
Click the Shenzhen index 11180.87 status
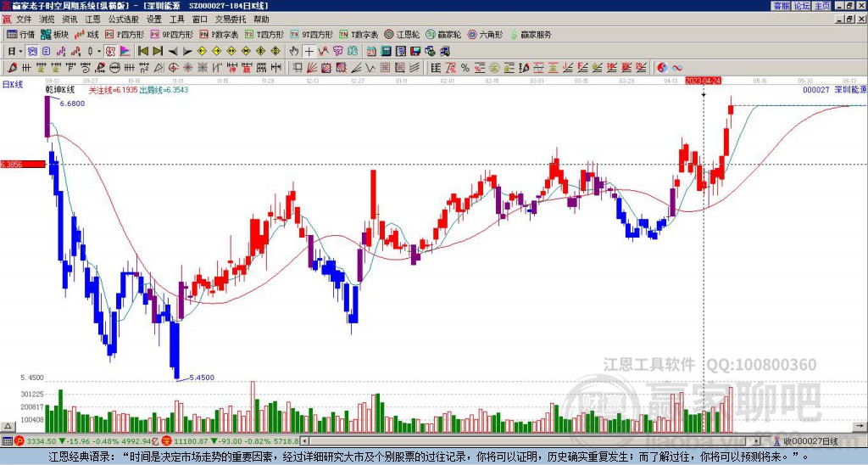tap(192, 441)
